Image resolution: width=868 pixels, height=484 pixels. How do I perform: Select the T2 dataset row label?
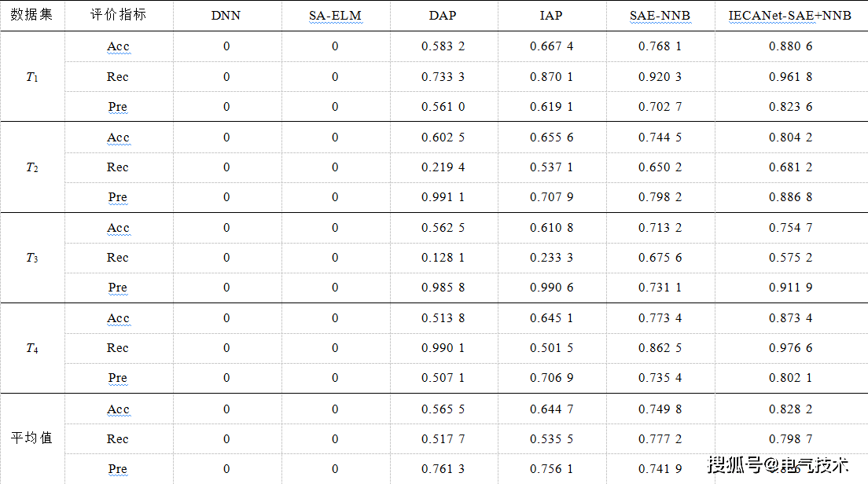31,167
